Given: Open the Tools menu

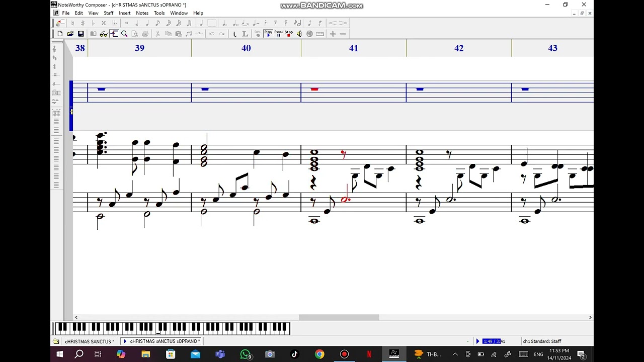Looking at the screenshot, I should click(159, 13).
